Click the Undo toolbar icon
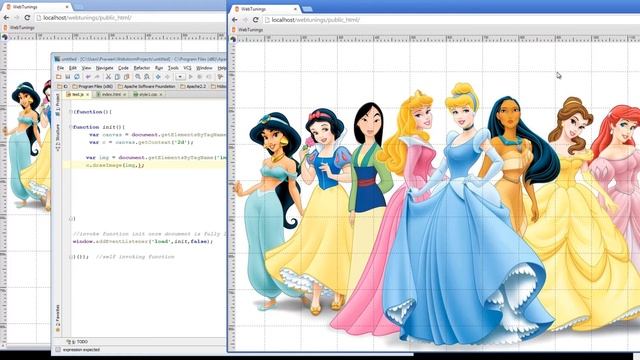 point(88,77)
